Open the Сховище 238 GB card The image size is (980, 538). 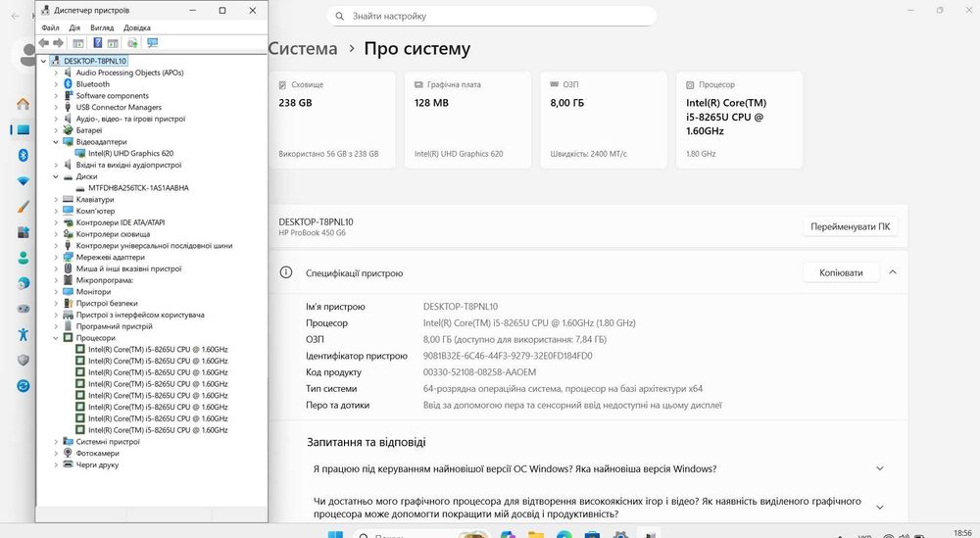tap(332, 120)
